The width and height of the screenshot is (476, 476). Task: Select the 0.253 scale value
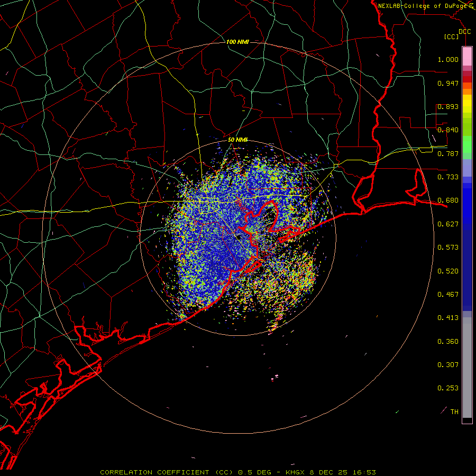point(448,388)
